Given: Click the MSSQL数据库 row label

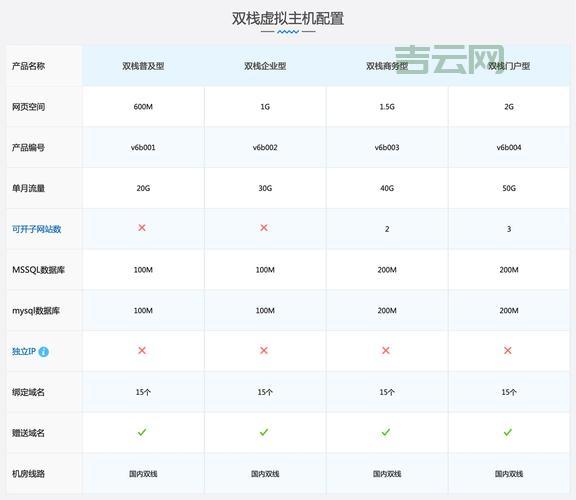Looking at the screenshot, I should [x=38, y=270].
